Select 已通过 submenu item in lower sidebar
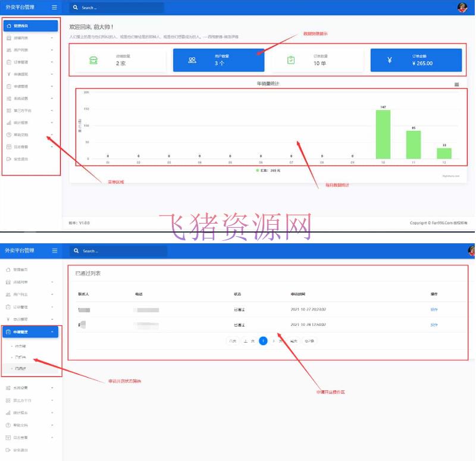Image resolution: width=476 pixels, height=461 pixels. [x=21, y=369]
